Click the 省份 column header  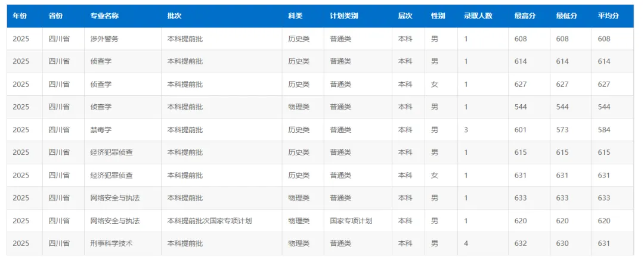tap(55, 16)
